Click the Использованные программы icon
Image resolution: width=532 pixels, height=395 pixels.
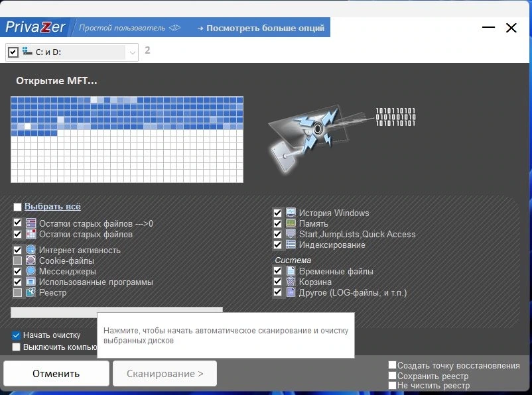tap(31, 282)
